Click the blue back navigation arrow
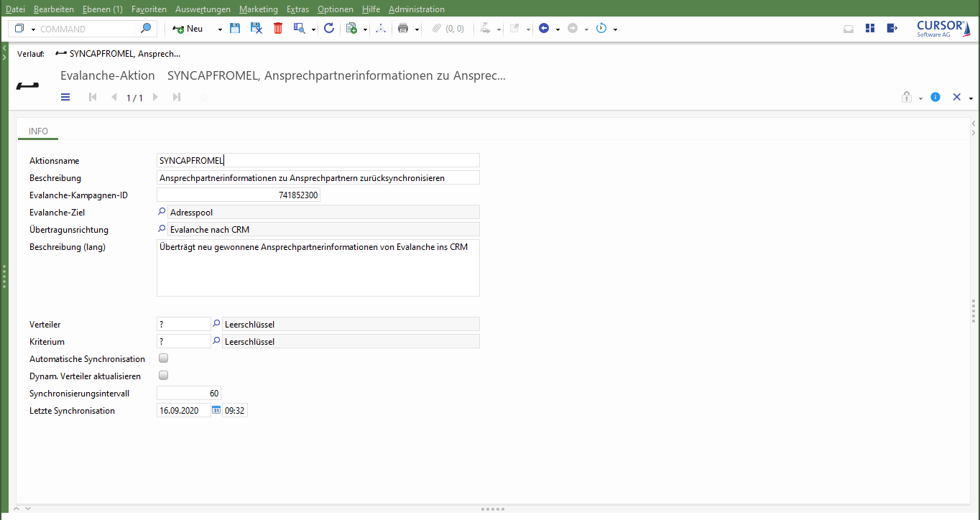Screen dimensions: 980x520 point(544,29)
